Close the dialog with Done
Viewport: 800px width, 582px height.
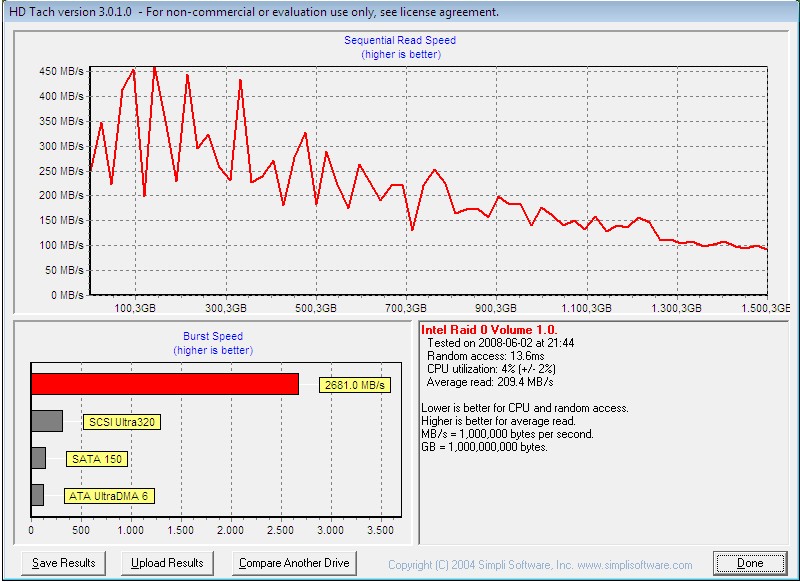(x=750, y=563)
